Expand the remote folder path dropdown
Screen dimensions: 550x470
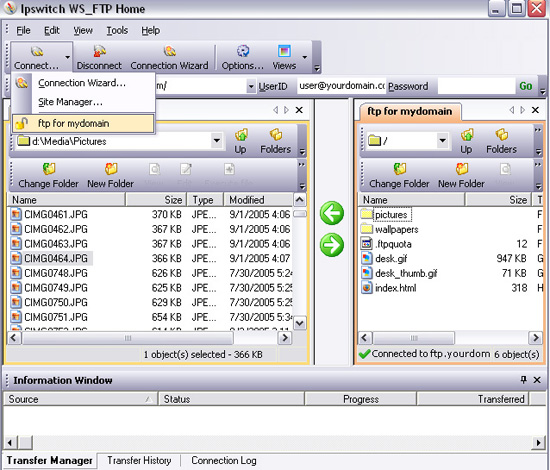(x=443, y=141)
